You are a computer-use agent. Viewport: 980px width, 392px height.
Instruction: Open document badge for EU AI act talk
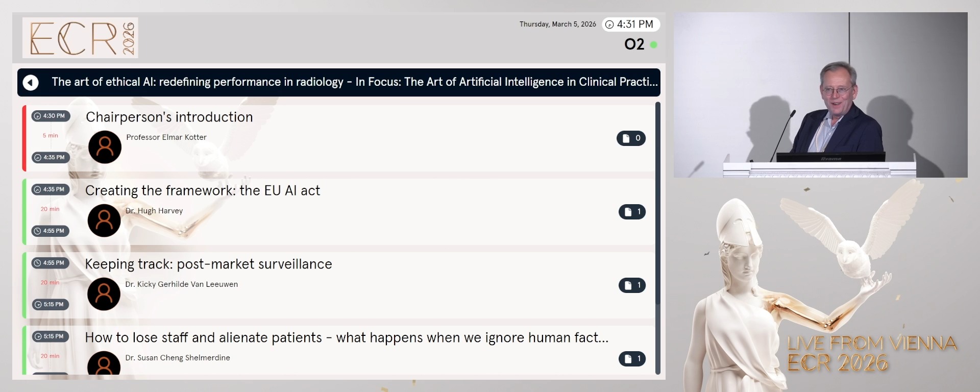coord(632,212)
